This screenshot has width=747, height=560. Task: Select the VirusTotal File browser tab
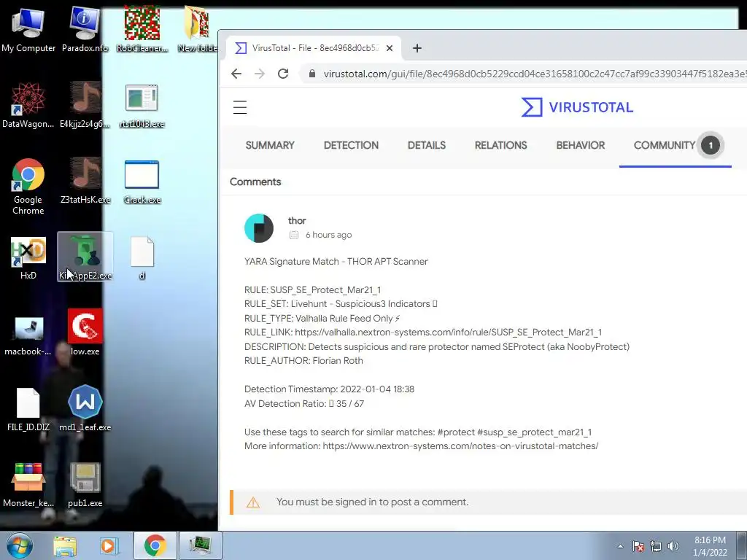(314, 48)
